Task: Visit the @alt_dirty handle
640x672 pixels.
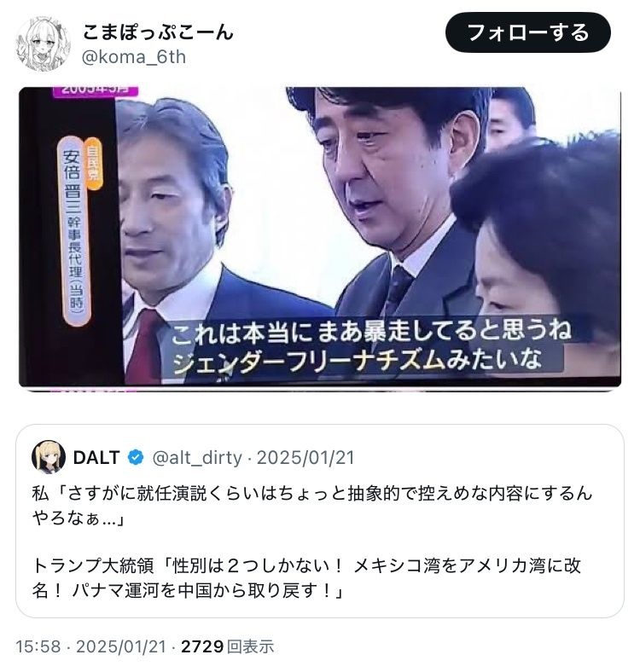Action: (197, 457)
